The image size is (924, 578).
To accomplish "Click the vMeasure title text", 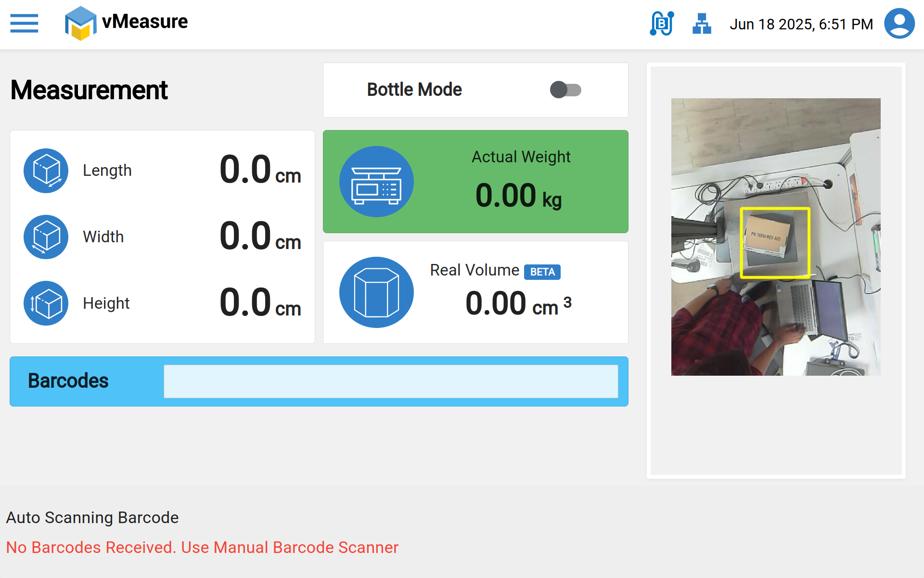I will (x=145, y=22).
